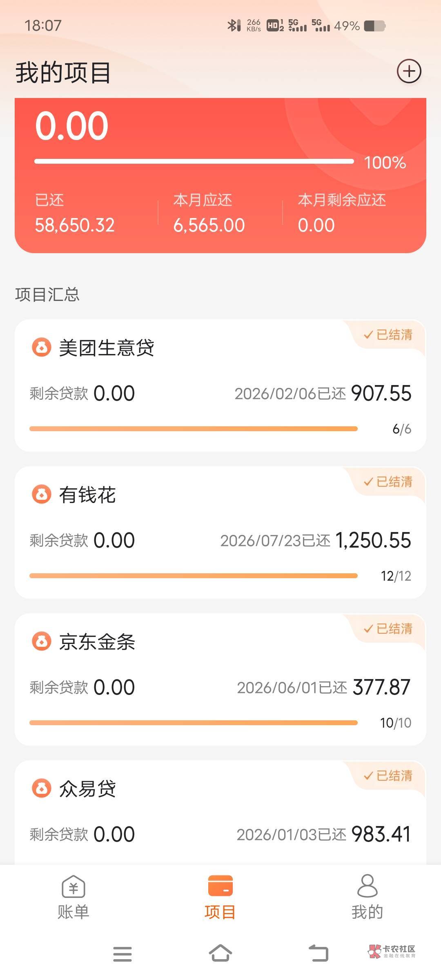Tap the 京东金条 money bag icon

tap(42, 641)
